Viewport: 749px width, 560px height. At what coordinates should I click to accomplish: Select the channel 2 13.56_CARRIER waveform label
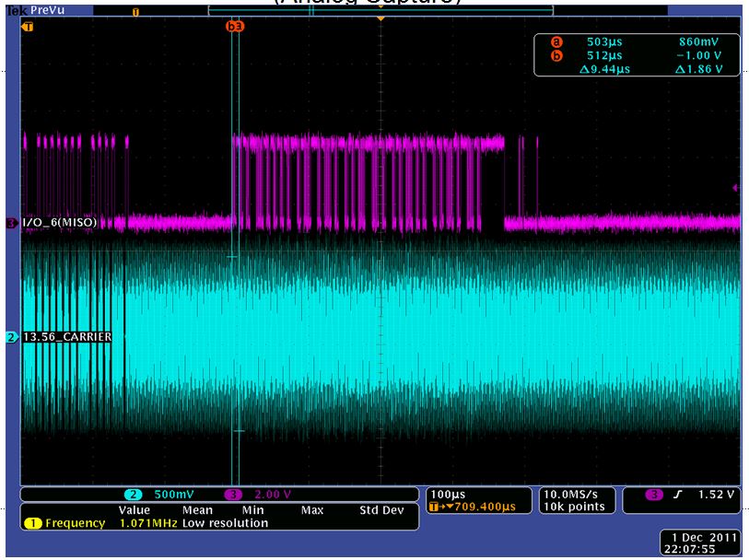[67, 336]
